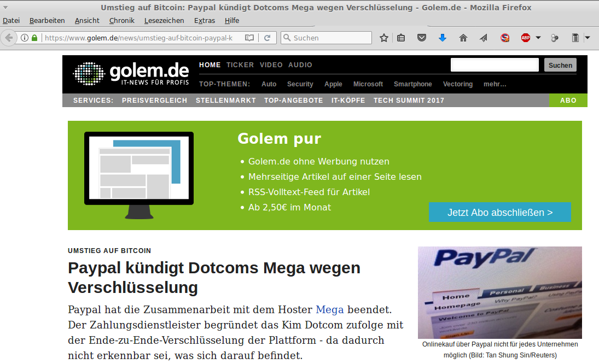Open the Ansicht menu
This screenshot has width=599, height=364.
point(87,21)
